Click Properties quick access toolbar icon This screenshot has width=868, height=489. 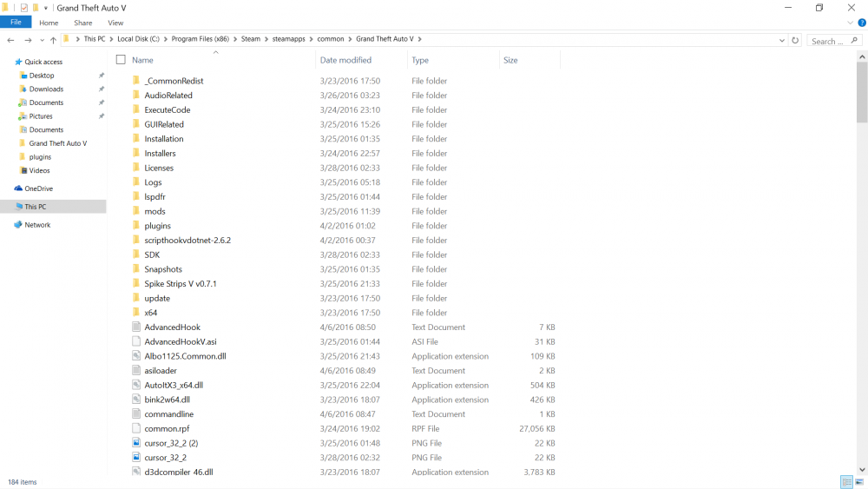tap(23, 8)
